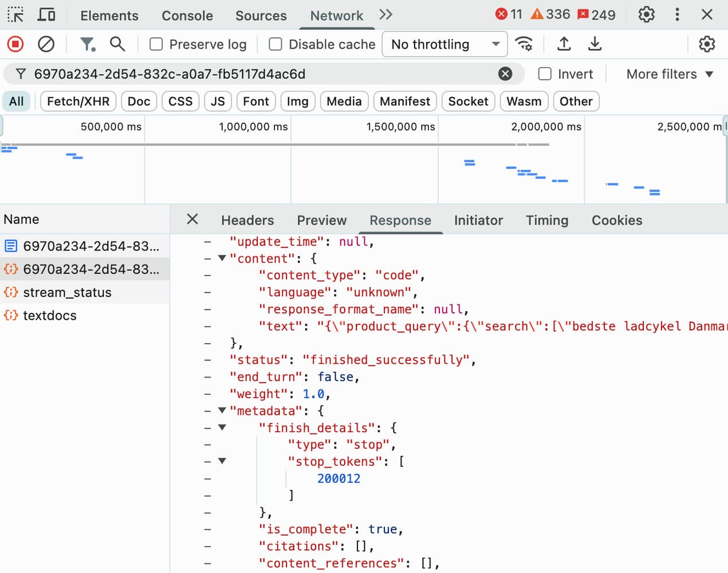Filter requests by Fetch/XHR
Image resolution: width=728 pixels, height=573 pixels.
point(78,101)
